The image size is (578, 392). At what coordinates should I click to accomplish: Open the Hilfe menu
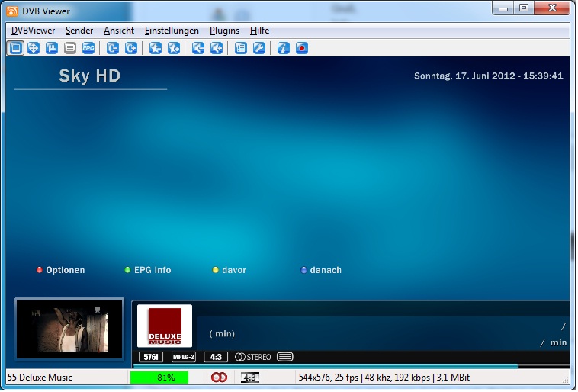pyautogui.click(x=259, y=31)
